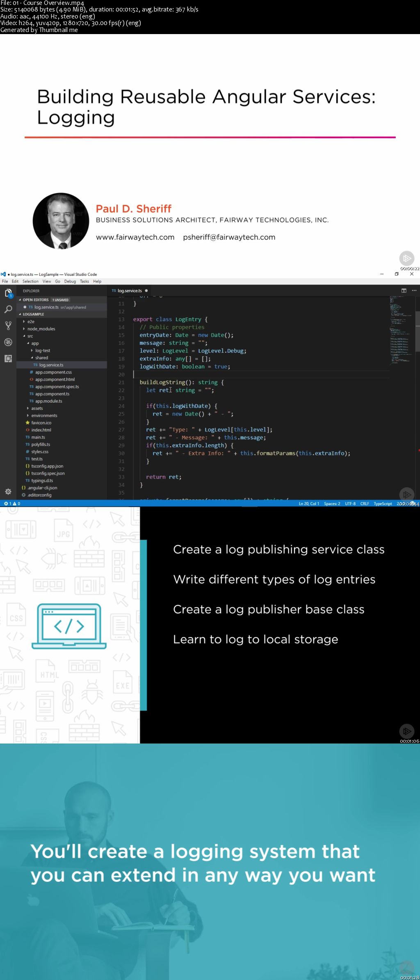The height and width of the screenshot is (980, 420).
Task: Open the Help menu
Action: pos(97,281)
